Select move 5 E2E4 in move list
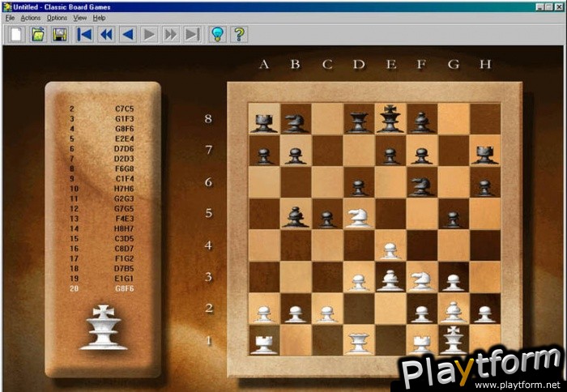This screenshot has height=392, width=567. [x=101, y=138]
